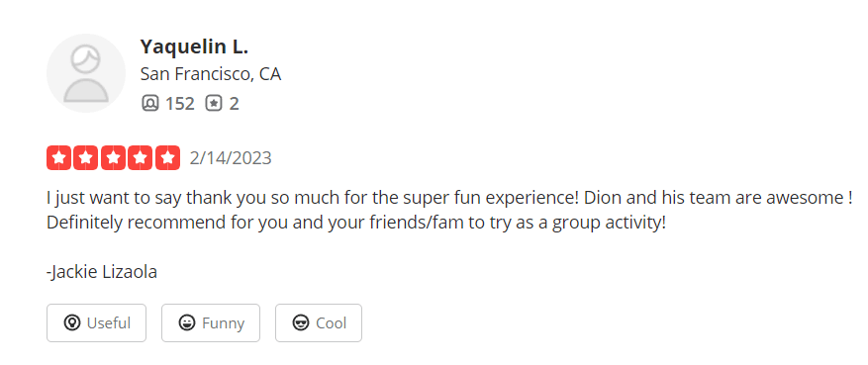Click the friends count icon beside 152
The height and width of the screenshot is (365, 868).
pos(150,104)
